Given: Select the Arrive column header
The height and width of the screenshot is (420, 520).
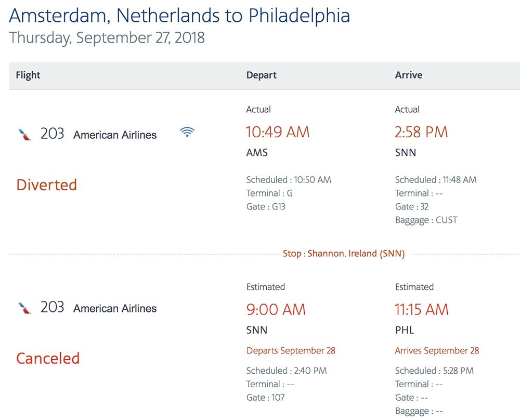Looking at the screenshot, I should (409, 75).
